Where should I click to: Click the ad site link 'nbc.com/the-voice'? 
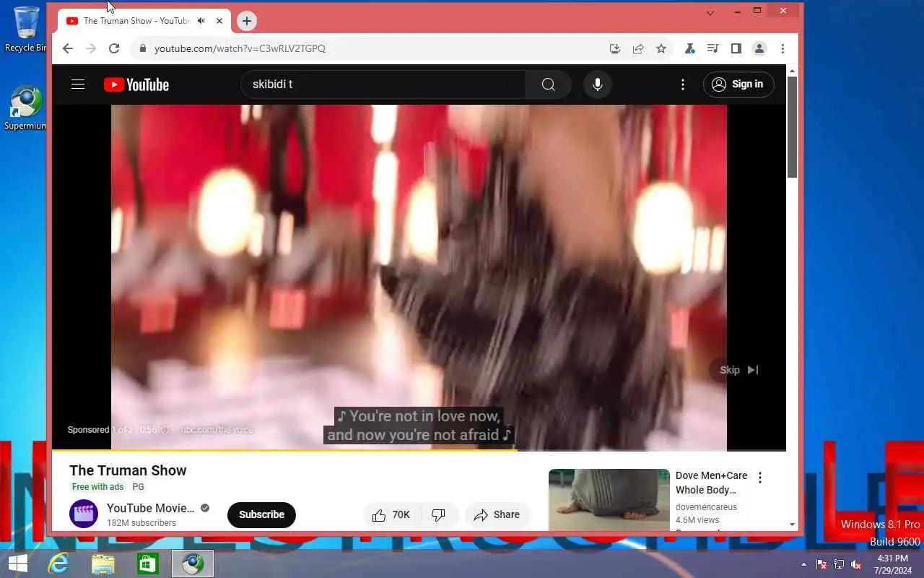217,429
